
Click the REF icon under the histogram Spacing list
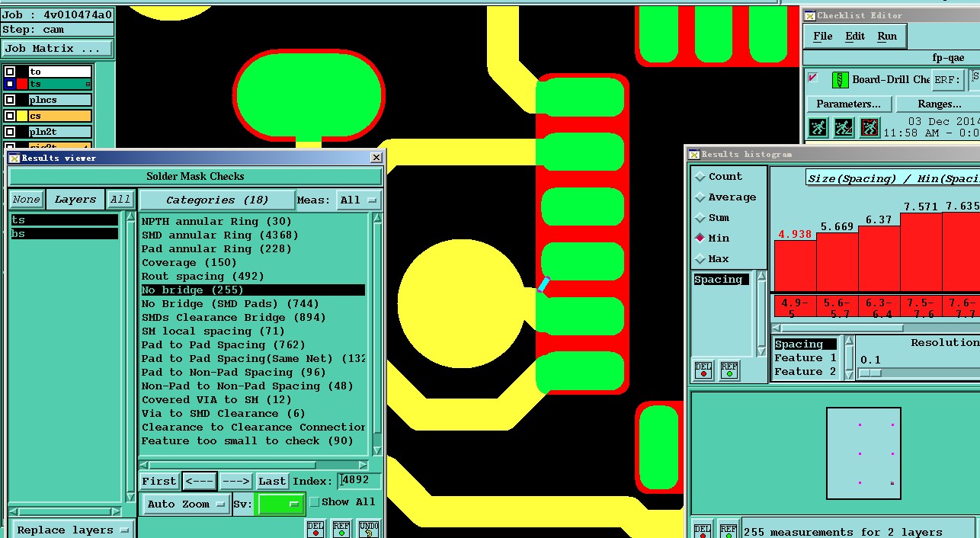[x=729, y=370]
